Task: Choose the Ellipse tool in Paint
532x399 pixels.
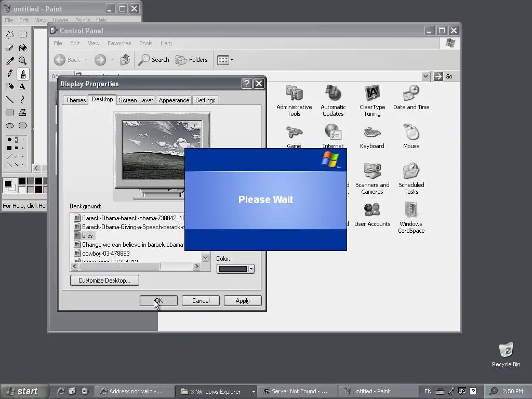Action: (x=9, y=126)
